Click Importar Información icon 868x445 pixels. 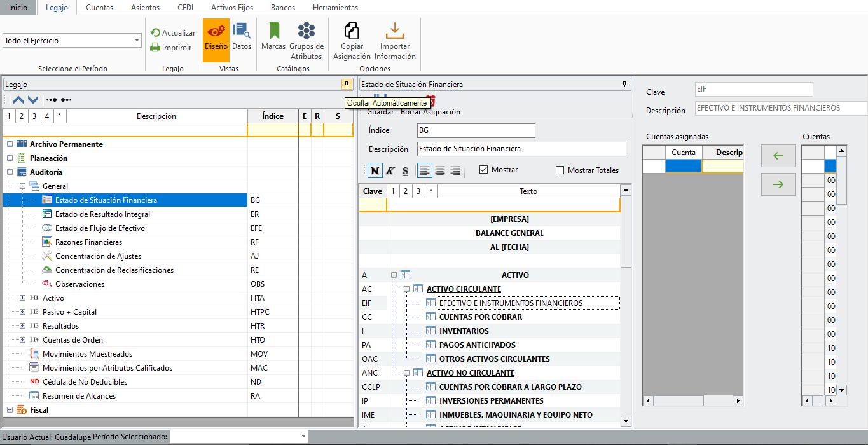395,31
